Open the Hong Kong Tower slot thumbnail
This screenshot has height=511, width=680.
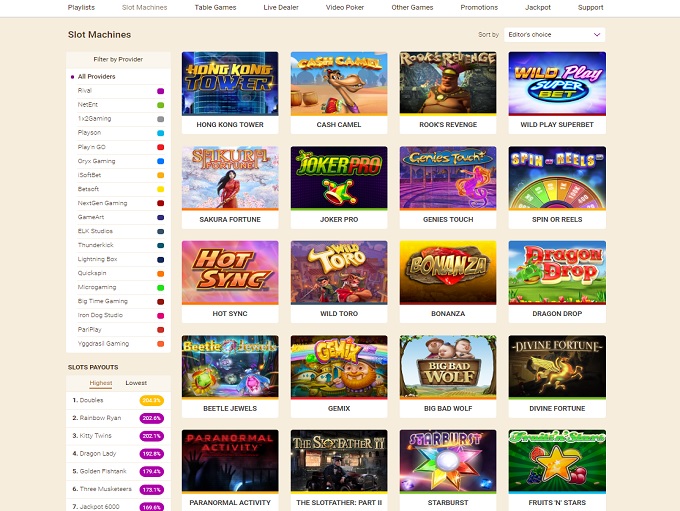pyautogui.click(x=230, y=83)
